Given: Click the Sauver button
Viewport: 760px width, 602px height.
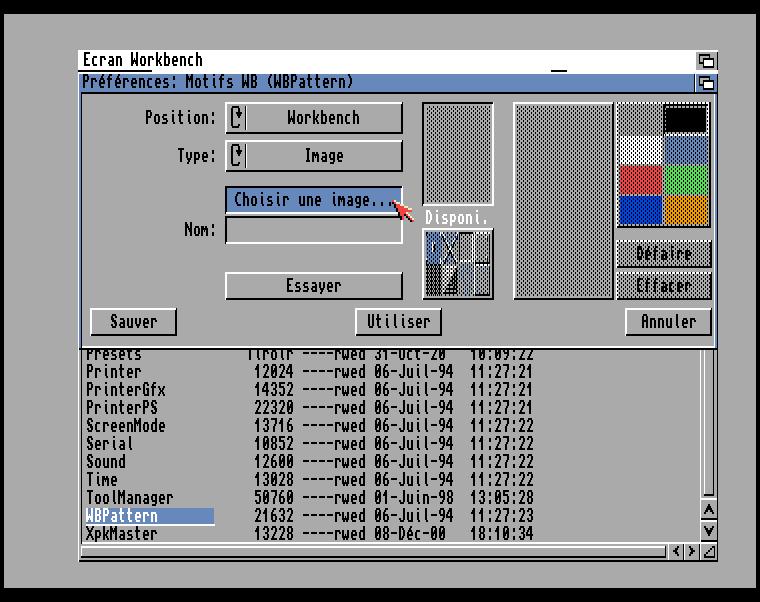Looking at the screenshot, I should tap(133, 321).
